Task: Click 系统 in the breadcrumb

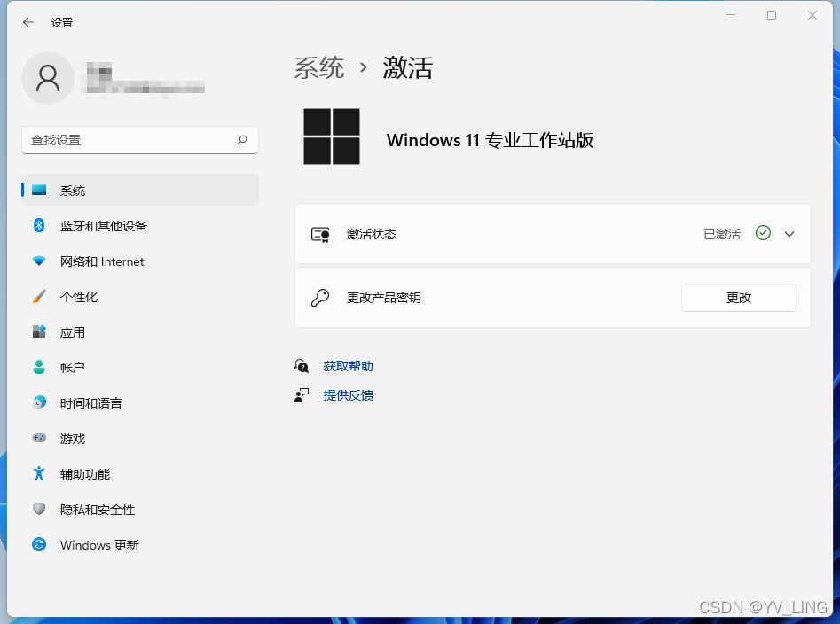Action: [318, 68]
